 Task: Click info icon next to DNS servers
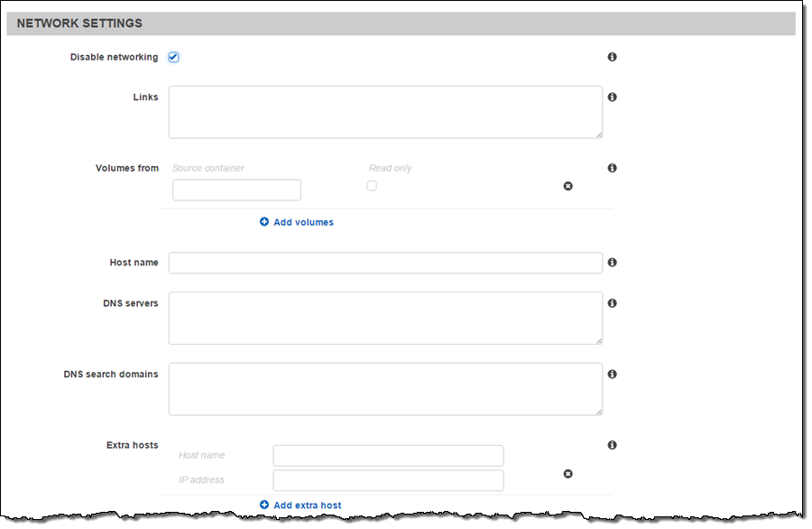click(x=612, y=303)
